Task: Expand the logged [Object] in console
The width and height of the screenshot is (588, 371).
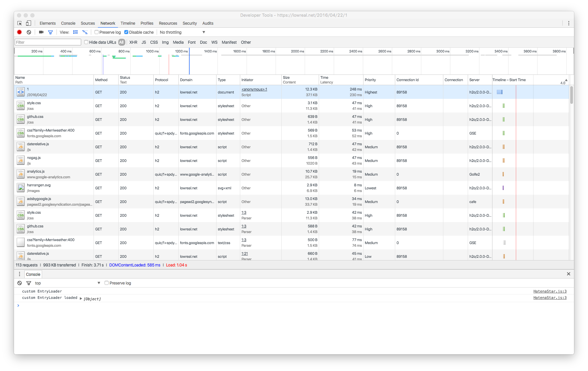Action: [81, 299]
